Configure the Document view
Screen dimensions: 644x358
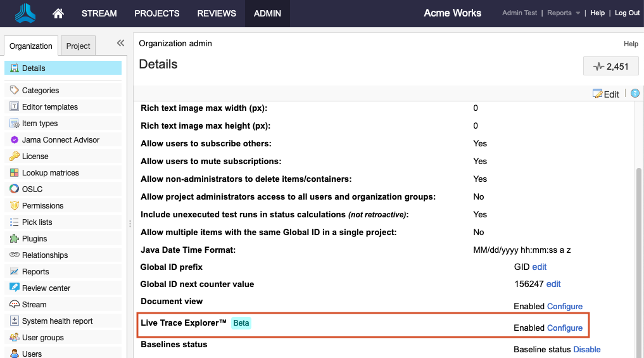pyautogui.click(x=565, y=306)
